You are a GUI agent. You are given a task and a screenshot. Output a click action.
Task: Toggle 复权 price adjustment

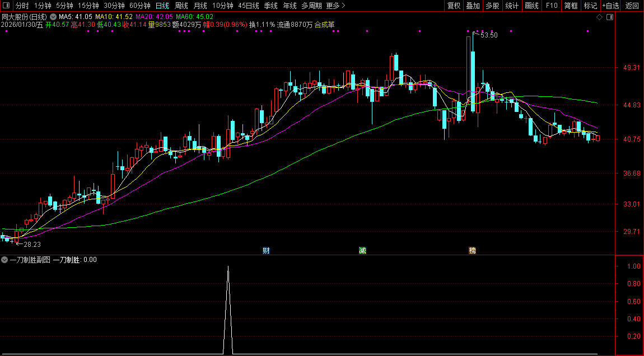click(x=454, y=6)
